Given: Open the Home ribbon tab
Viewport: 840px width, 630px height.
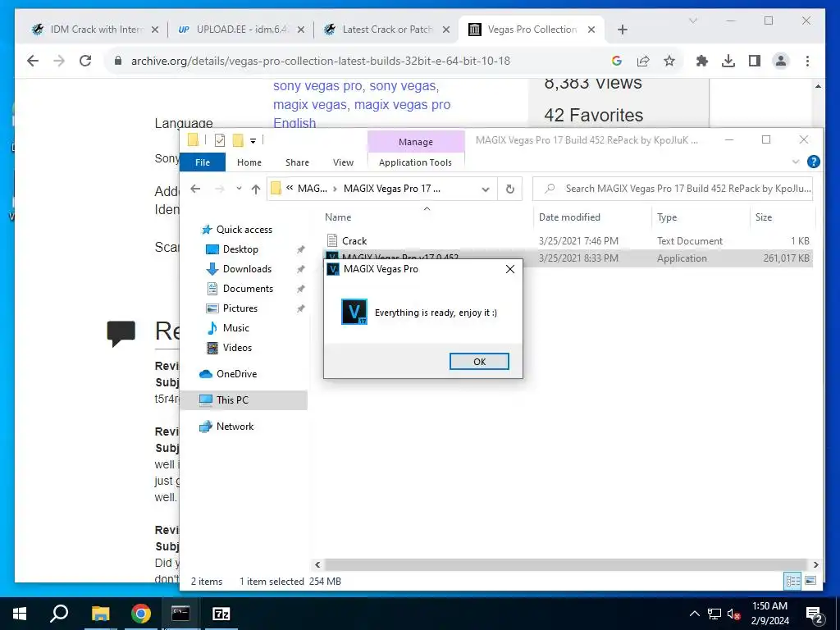Looking at the screenshot, I should click(x=249, y=162).
